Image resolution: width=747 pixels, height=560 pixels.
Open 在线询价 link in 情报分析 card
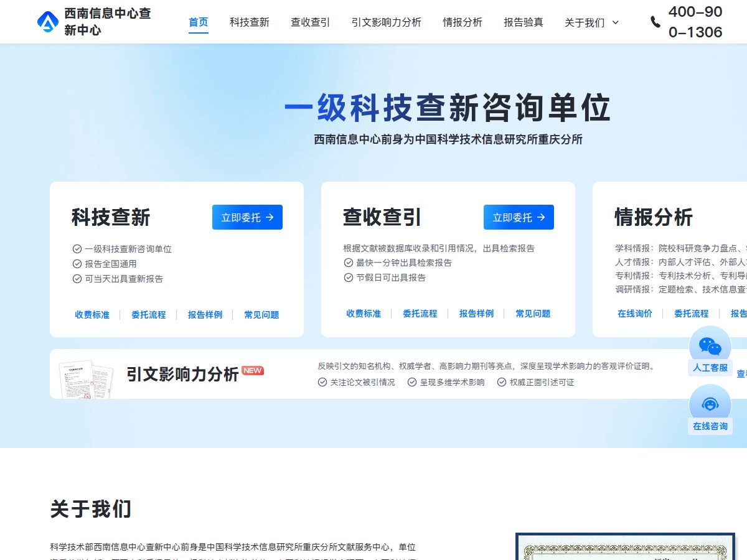click(x=635, y=314)
